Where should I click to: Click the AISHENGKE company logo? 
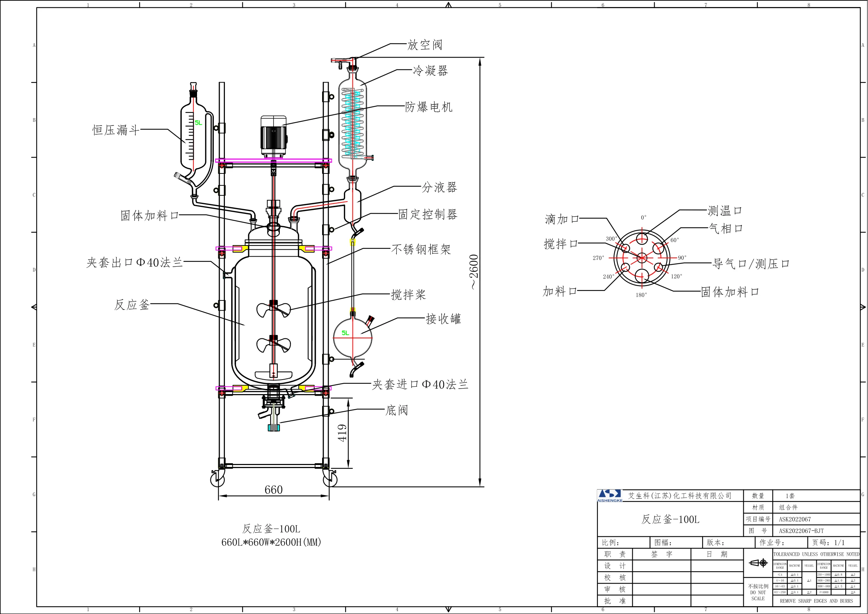[x=610, y=496]
